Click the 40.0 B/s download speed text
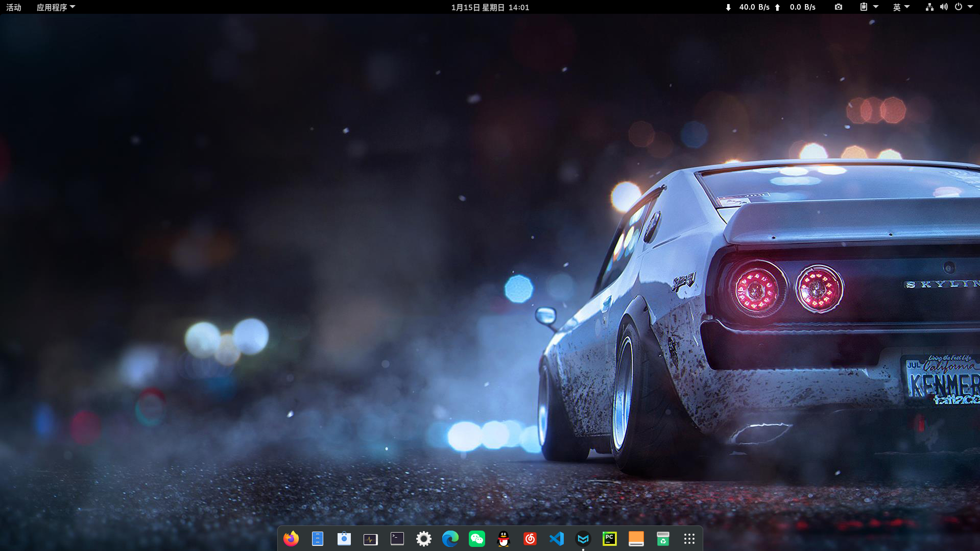 click(754, 7)
